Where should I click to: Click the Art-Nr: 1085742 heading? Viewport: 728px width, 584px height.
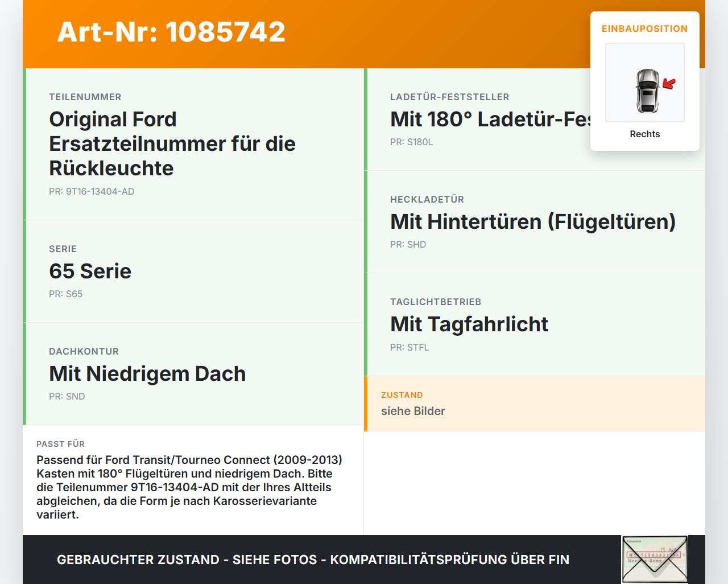171,32
